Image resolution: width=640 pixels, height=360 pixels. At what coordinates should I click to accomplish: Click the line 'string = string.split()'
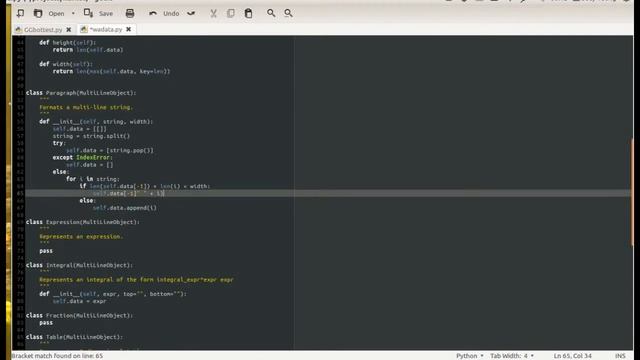point(91,136)
